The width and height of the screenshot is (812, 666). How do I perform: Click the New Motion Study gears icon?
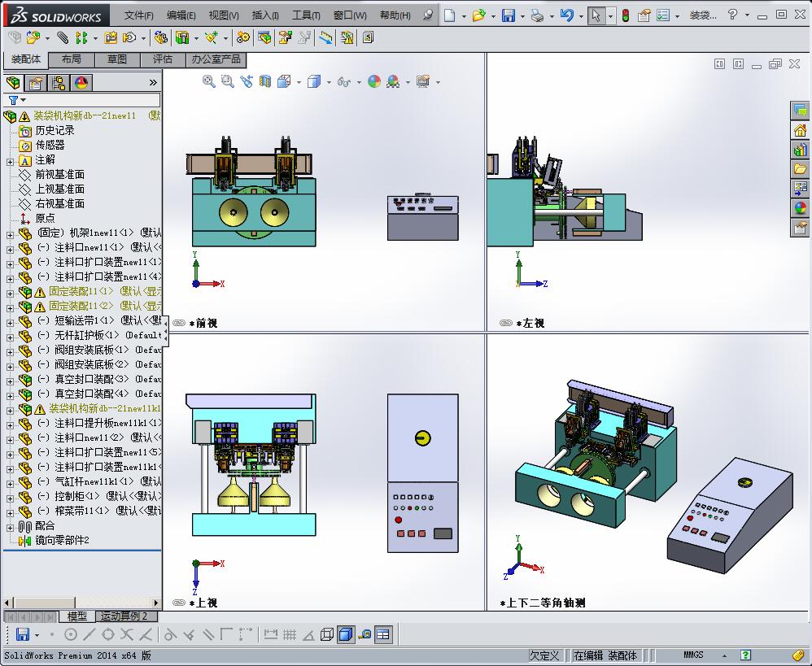click(x=243, y=37)
